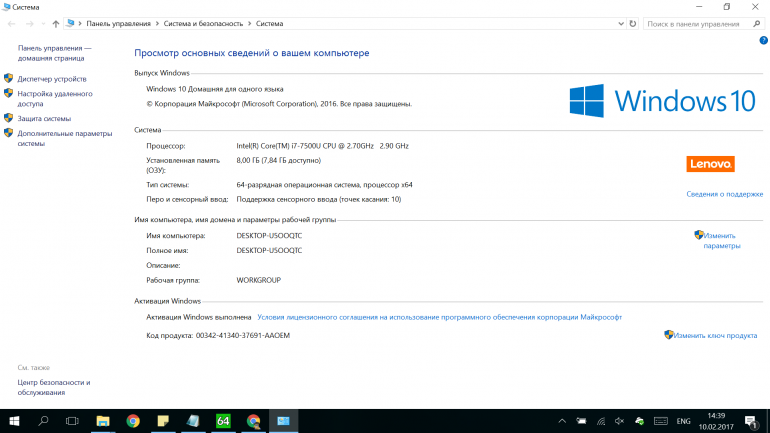Click battery icon in the system tray
Screen dimensions: 770x433
(581, 421)
